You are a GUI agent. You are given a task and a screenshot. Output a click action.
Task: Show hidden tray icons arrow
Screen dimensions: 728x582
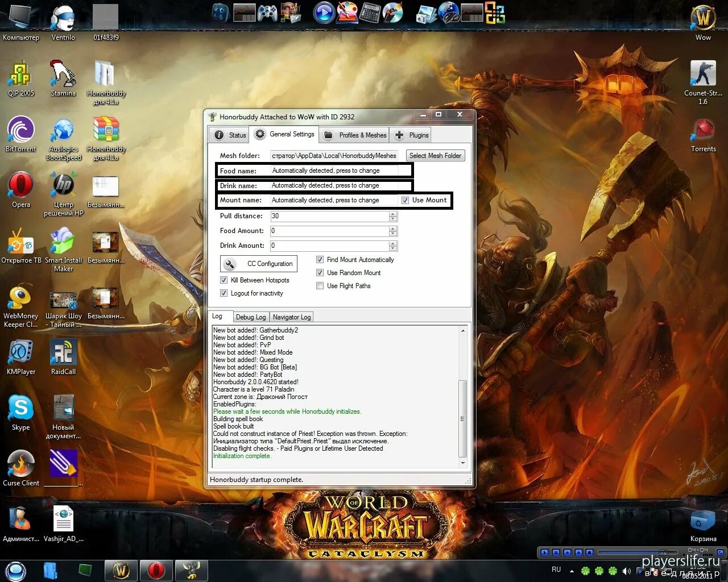point(572,571)
